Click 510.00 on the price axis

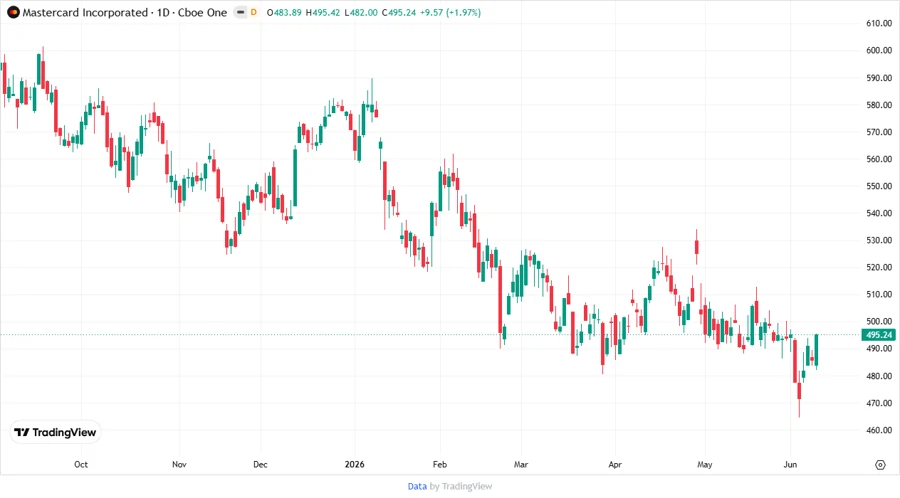[879, 294]
